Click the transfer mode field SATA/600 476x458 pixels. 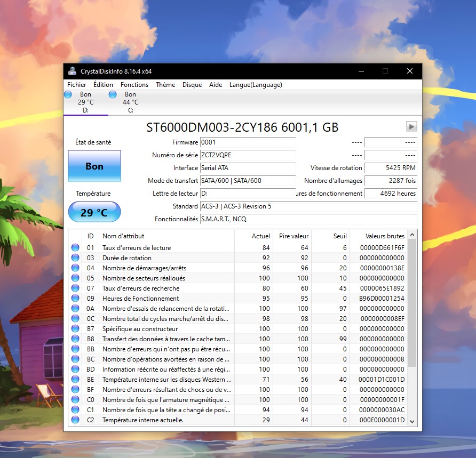coord(248,180)
